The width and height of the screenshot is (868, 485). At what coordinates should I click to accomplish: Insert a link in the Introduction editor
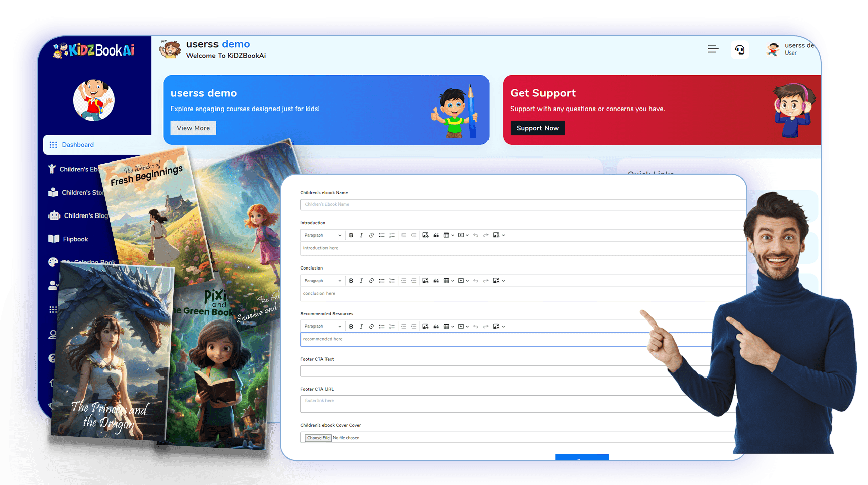click(371, 235)
